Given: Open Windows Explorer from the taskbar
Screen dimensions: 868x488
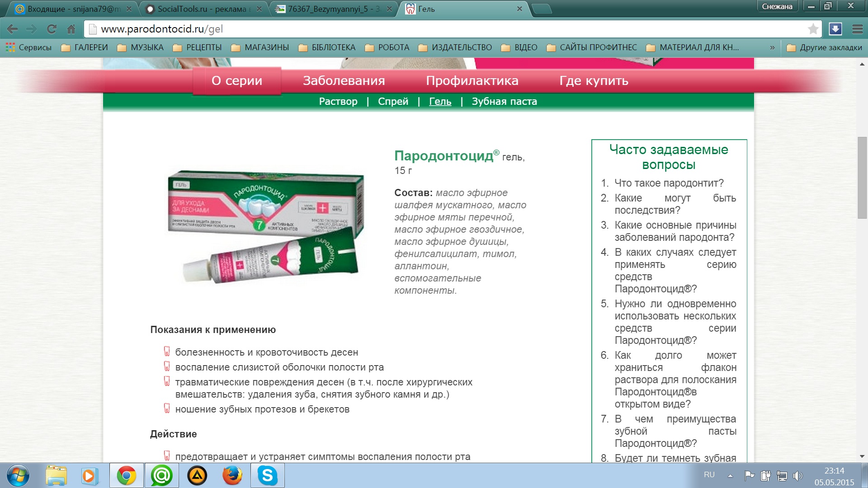Looking at the screenshot, I should tap(56, 476).
